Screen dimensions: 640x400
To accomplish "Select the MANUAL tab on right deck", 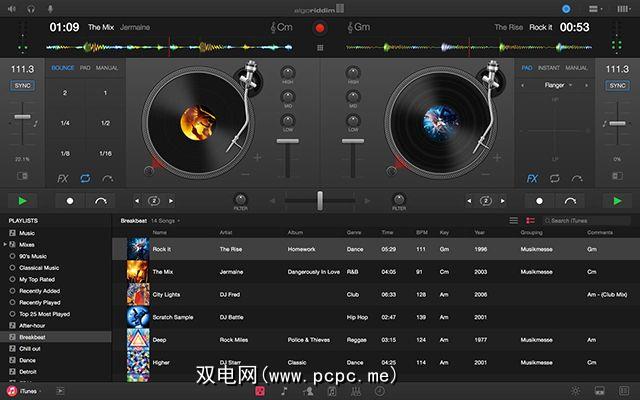I will [x=576, y=68].
